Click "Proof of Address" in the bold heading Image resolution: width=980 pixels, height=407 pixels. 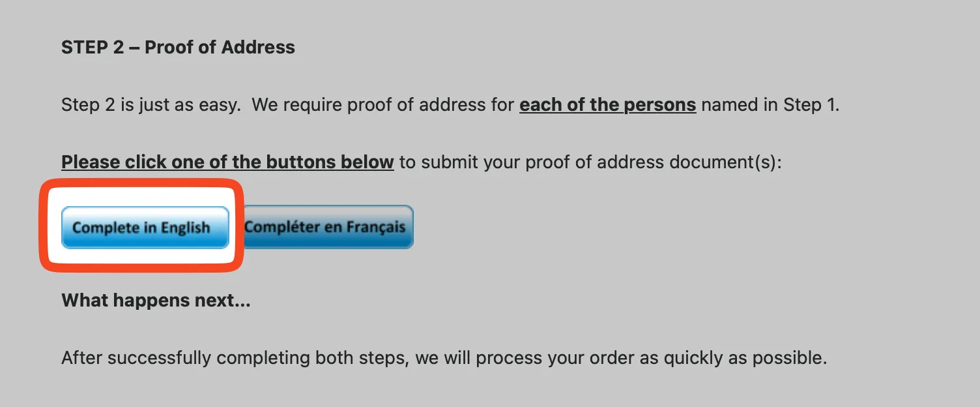(220, 48)
